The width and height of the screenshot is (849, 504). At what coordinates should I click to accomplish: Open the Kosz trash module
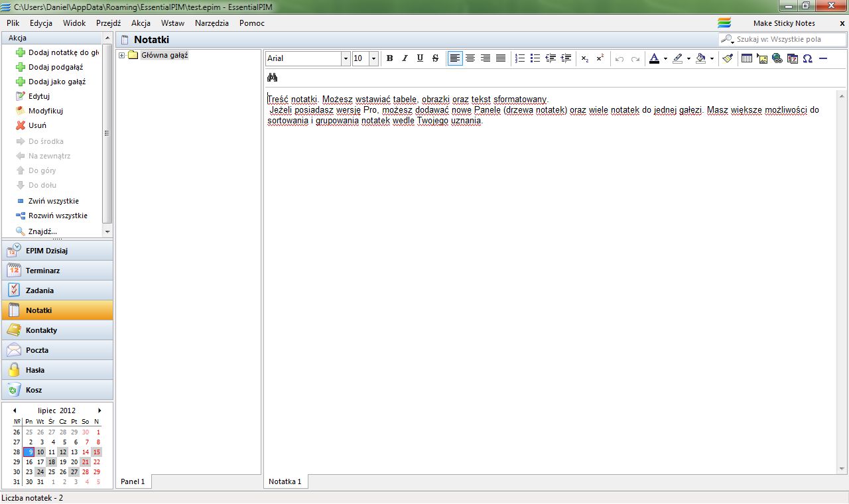click(x=57, y=390)
